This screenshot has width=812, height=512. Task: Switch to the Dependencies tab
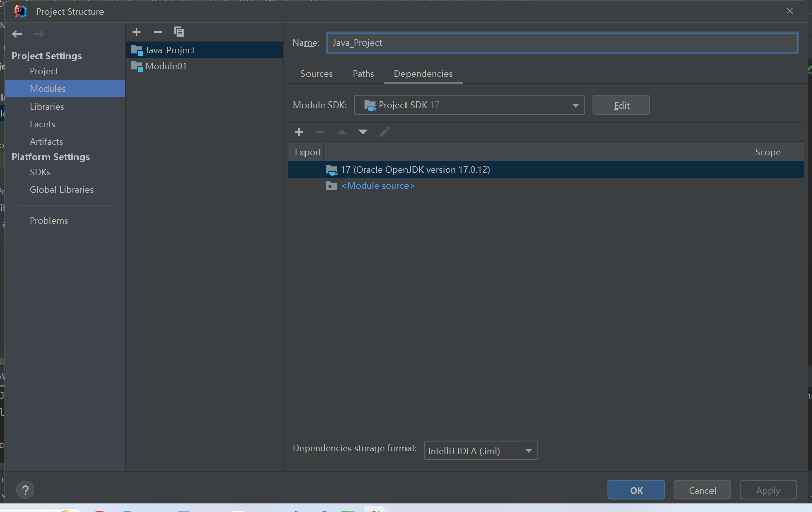[423, 74]
